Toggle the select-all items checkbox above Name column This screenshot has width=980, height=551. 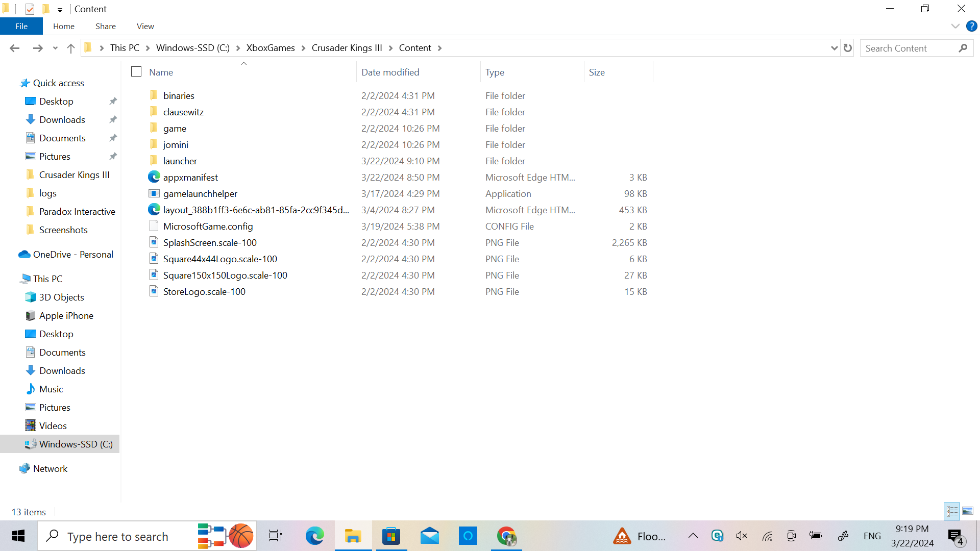pos(136,71)
